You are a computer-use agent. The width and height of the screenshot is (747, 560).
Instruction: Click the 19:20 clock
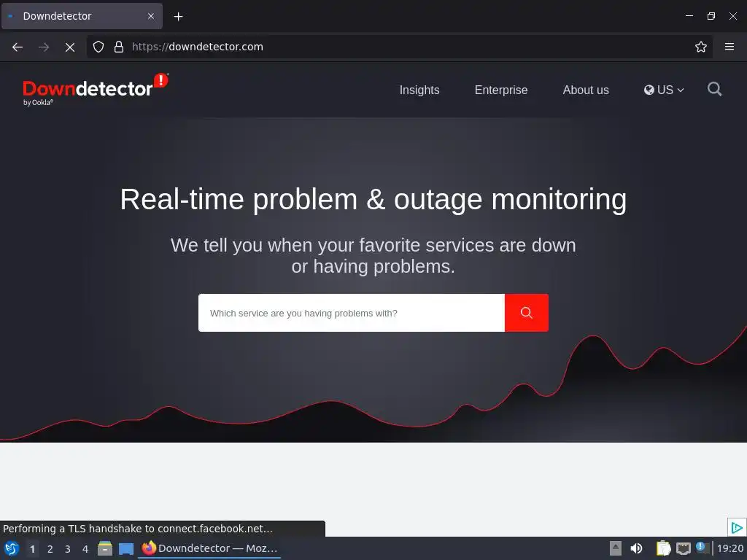pyautogui.click(x=730, y=548)
